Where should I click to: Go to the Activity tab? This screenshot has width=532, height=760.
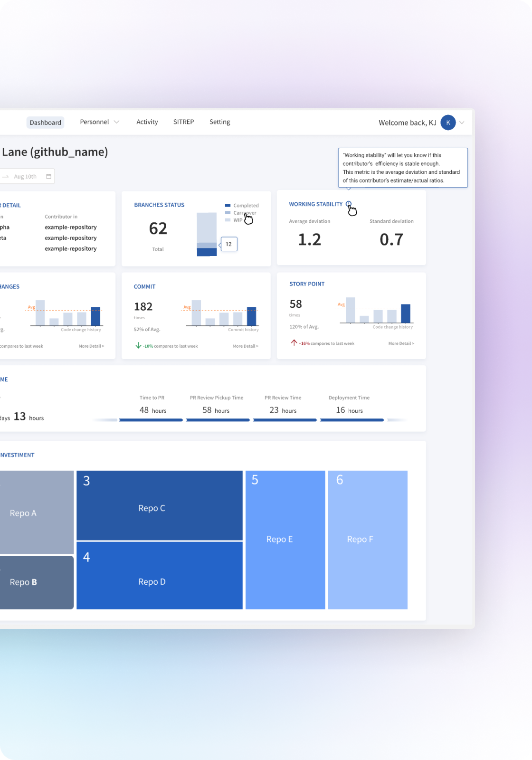(x=147, y=122)
